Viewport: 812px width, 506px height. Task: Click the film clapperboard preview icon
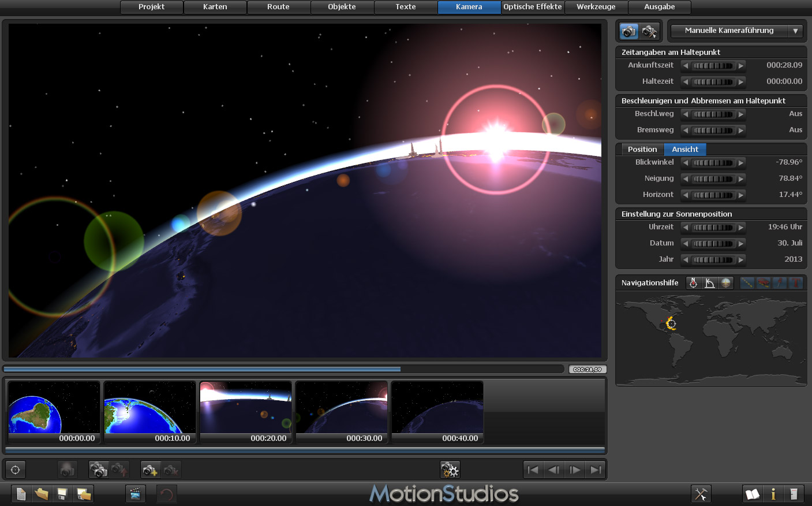click(135, 494)
